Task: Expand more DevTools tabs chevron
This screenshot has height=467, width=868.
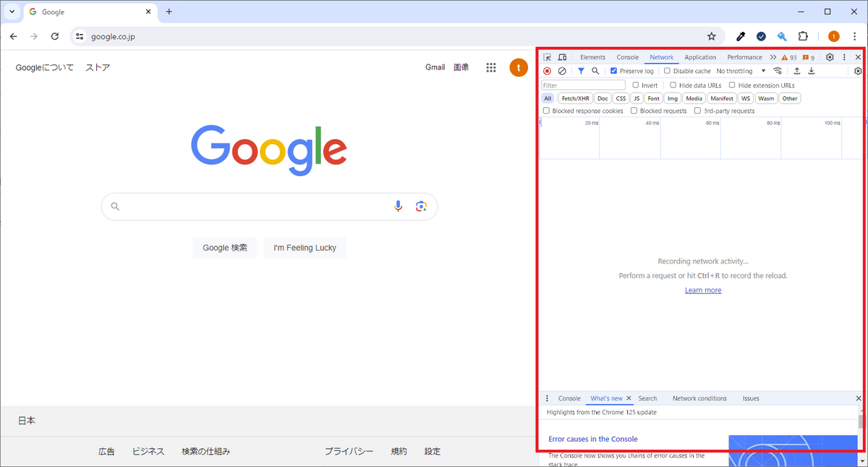Action: pos(773,57)
